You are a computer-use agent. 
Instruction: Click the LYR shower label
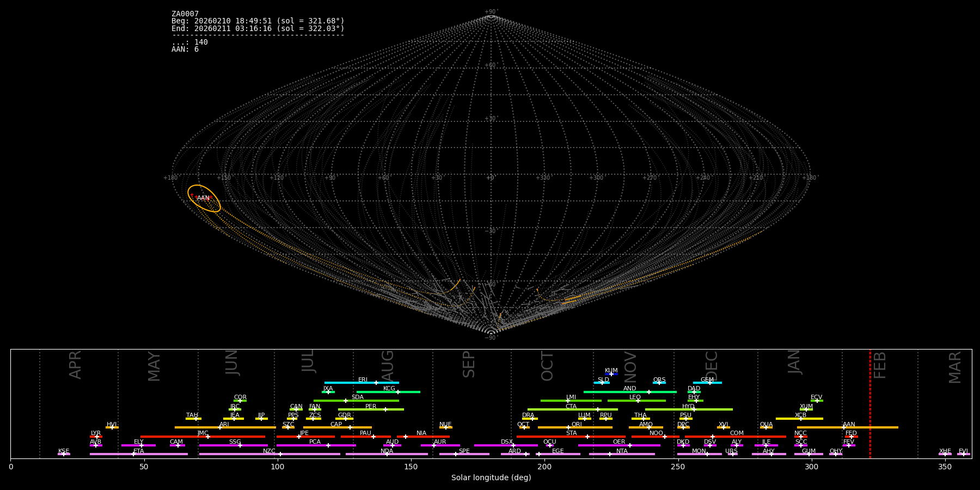96,433
